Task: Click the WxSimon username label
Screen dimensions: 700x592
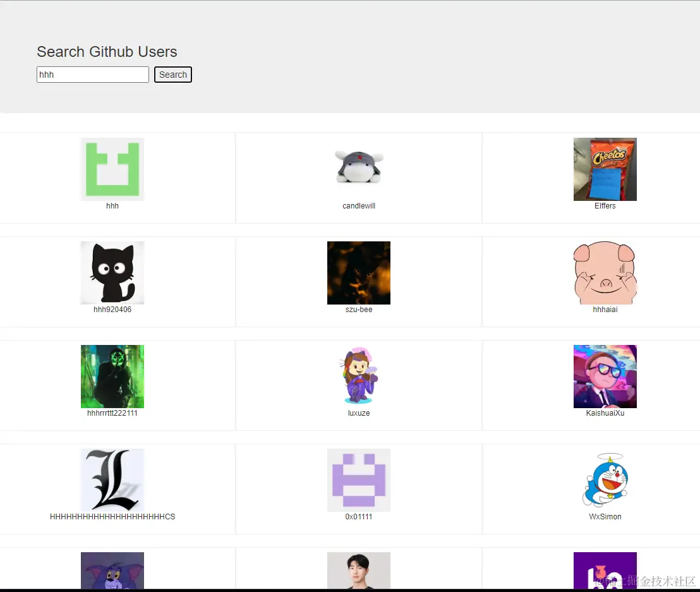Action: pos(605,517)
